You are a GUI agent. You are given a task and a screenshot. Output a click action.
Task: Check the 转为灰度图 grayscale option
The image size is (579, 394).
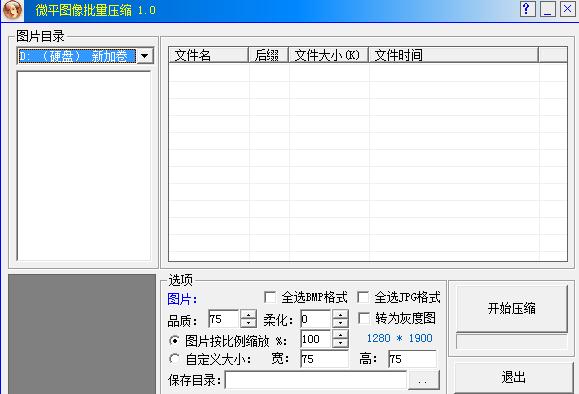[x=364, y=318]
